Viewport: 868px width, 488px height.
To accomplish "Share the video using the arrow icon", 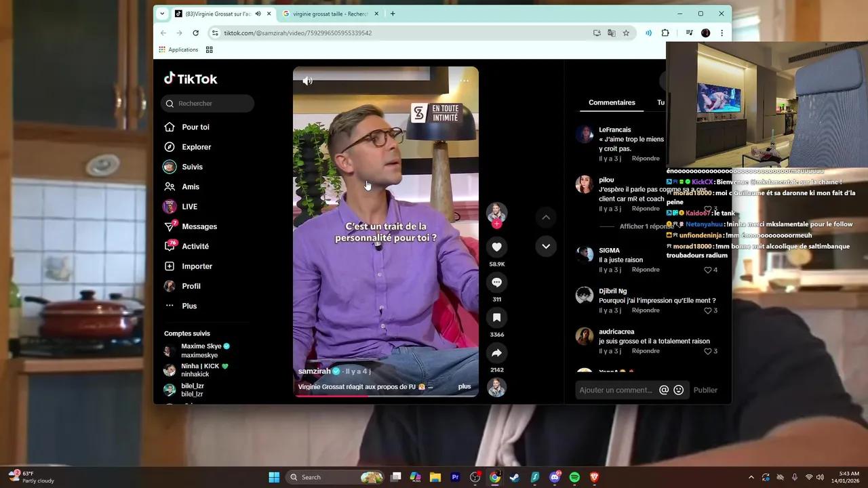I will coord(496,353).
